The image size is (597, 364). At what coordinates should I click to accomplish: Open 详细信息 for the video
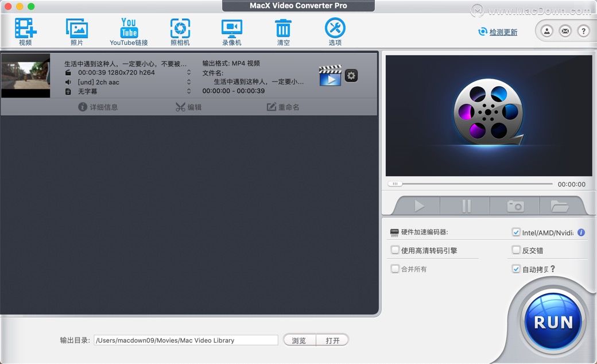[98, 107]
